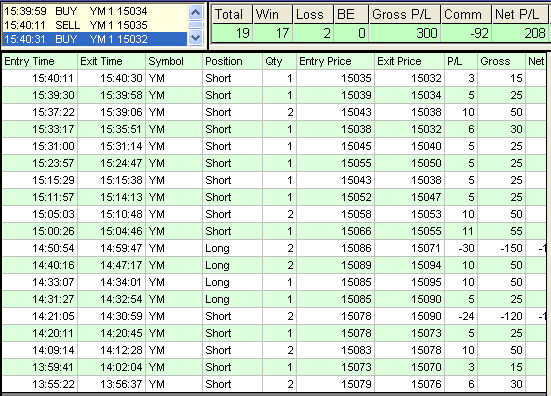Select commission value -92
551x396 pixels.
pos(466,33)
